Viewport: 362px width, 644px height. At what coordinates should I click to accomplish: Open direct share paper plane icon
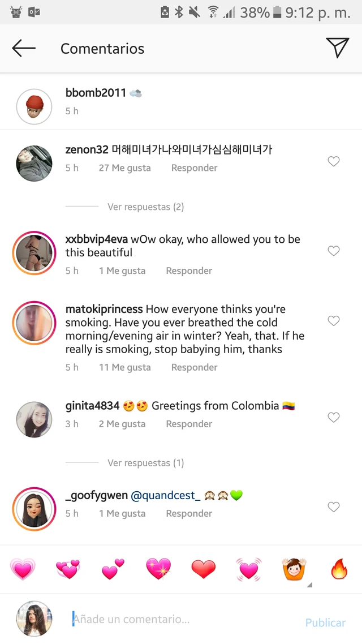coord(337,48)
